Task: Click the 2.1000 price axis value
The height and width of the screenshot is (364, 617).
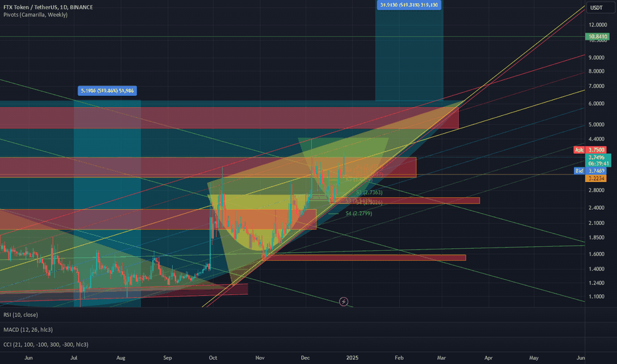Action: coord(596,223)
